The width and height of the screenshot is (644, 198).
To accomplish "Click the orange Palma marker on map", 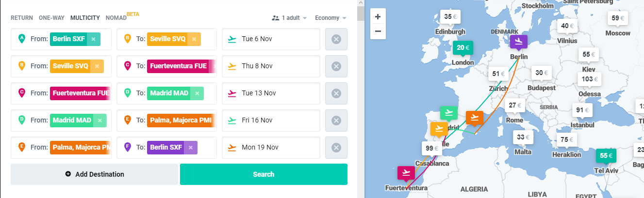I will [x=474, y=117].
